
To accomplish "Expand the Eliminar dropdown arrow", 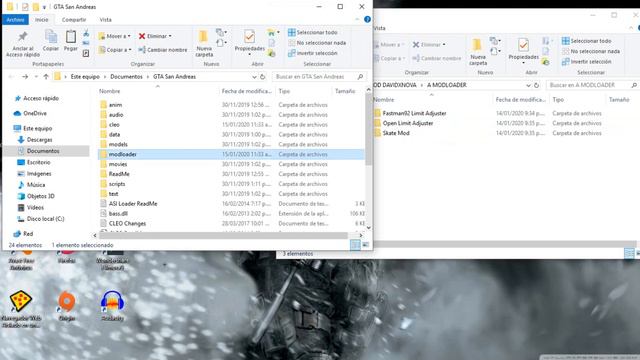I will pos(170,36).
